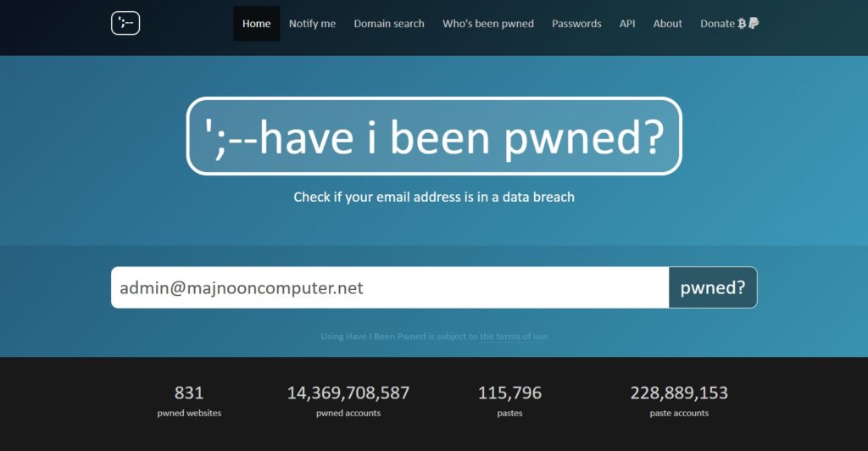Click the 115,796 pastes stat
The height and width of the screenshot is (451, 868).
coord(509,400)
